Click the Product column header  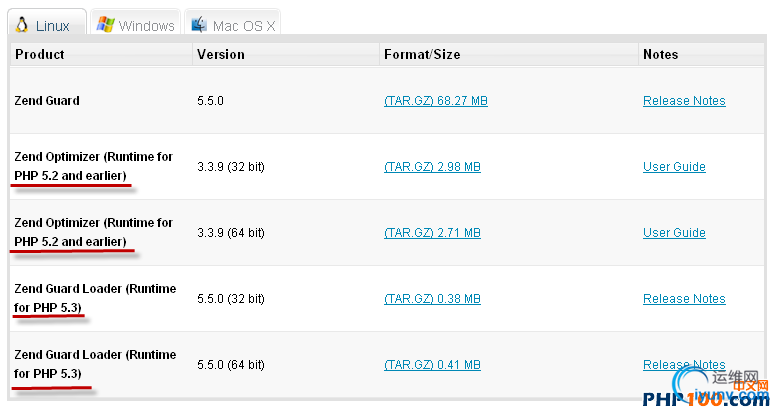pyautogui.click(x=40, y=55)
